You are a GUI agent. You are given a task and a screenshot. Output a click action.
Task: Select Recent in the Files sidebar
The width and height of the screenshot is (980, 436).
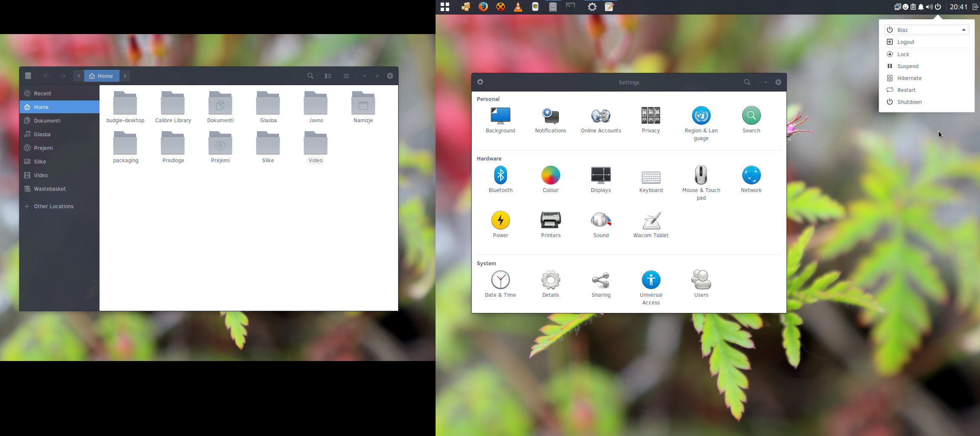click(60, 93)
